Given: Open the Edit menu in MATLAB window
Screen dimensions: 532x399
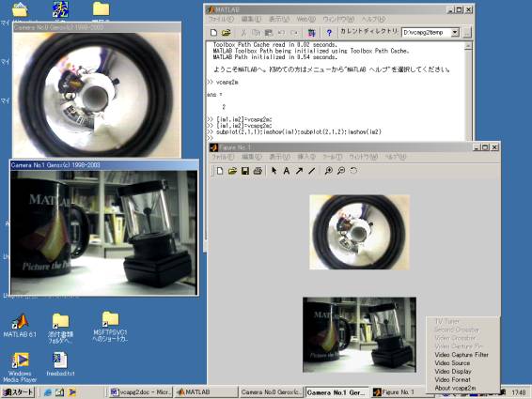Looking at the screenshot, I should pyautogui.click(x=251, y=20).
